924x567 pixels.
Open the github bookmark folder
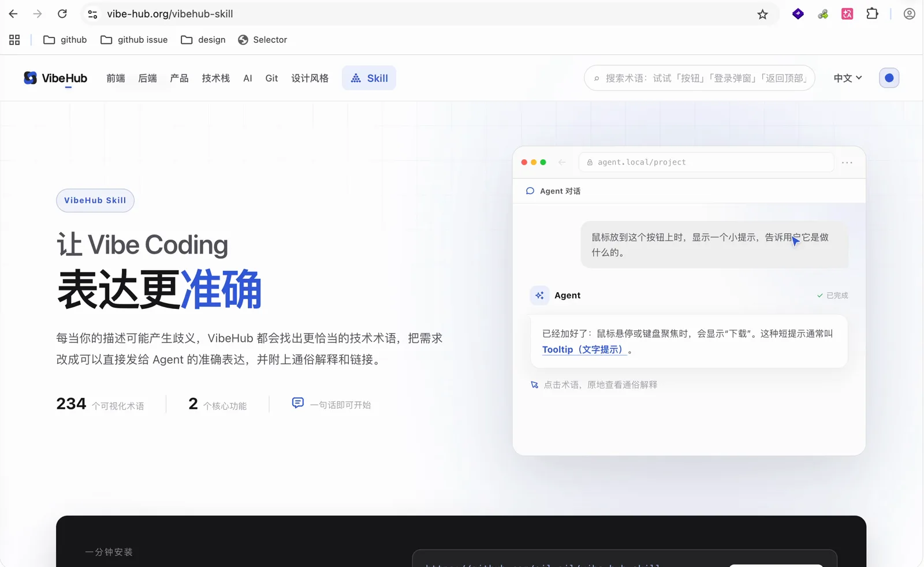pos(65,40)
